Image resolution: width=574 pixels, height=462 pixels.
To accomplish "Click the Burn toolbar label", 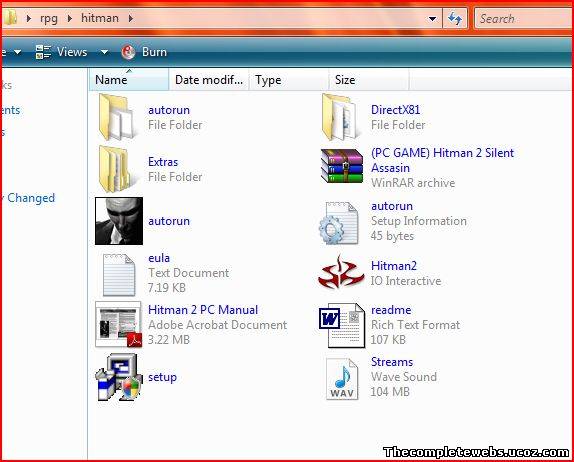I will [x=154, y=52].
